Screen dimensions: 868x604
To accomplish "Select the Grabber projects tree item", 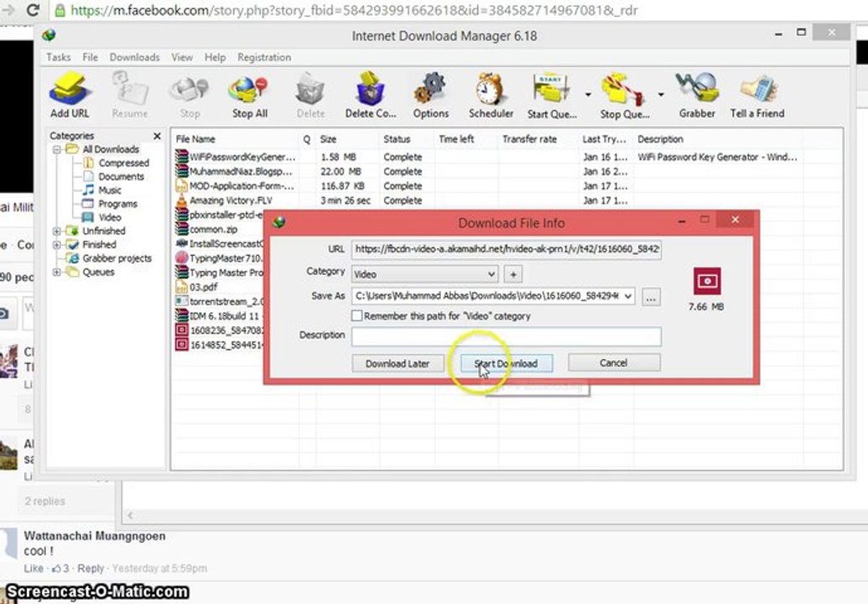I will pos(117,258).
